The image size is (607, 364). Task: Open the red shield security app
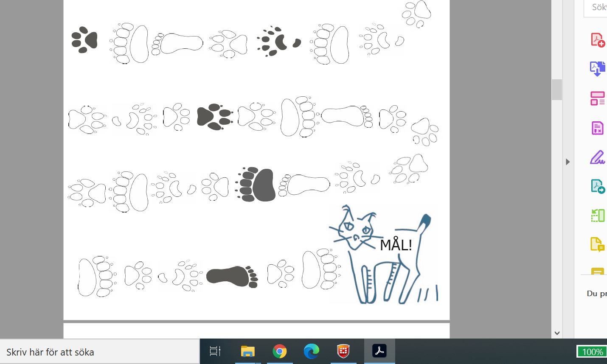(x=343, y=351)
